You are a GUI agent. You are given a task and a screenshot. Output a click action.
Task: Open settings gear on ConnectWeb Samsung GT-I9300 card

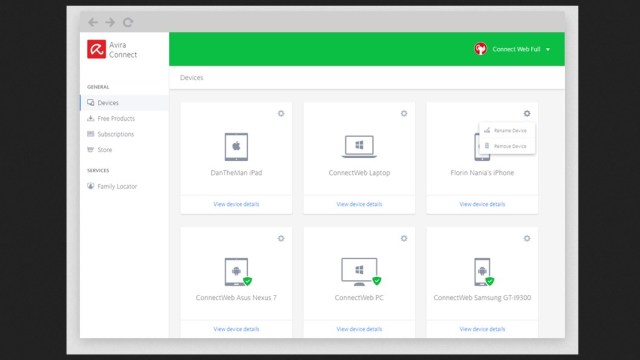point(527,238)
